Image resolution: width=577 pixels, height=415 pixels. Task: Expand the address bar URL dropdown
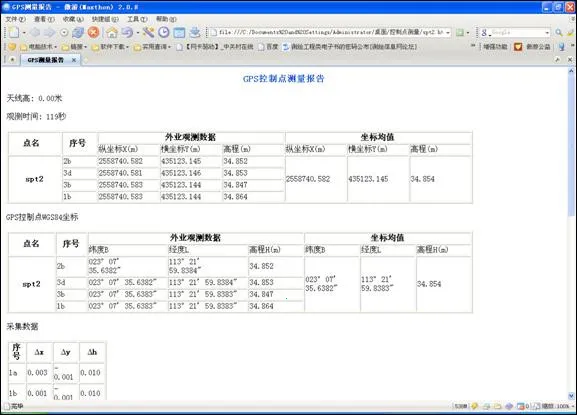click(x=448, y=33)
